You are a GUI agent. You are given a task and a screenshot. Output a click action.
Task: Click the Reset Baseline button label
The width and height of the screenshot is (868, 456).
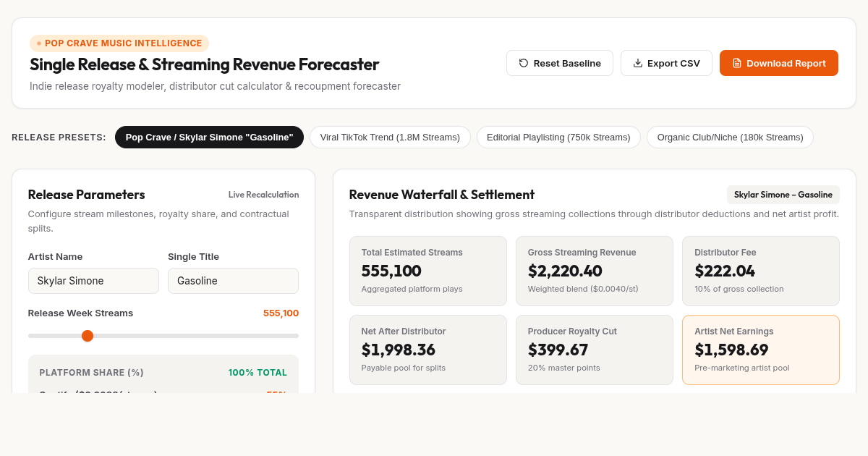coord(567,63)
